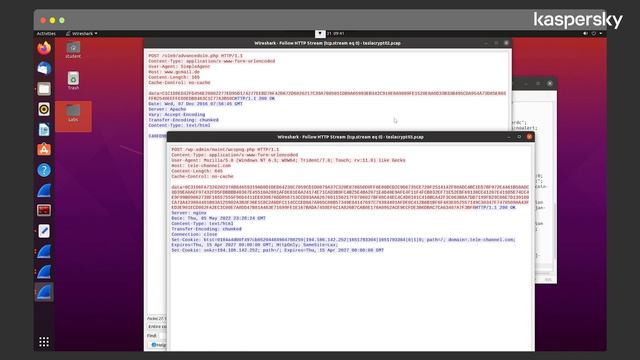
Task: Click the 'Connection: close' header line
Action: tap(194, 234)
